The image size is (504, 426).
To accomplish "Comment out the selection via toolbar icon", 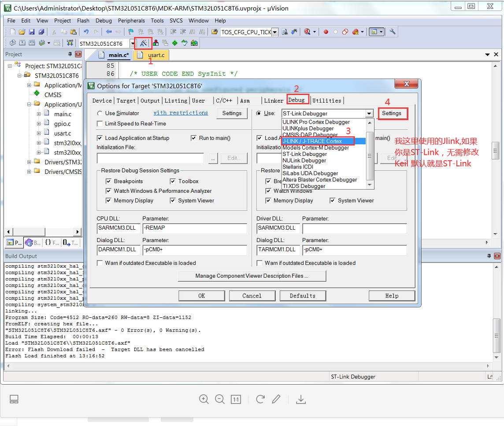I will (x=192, y=32).
